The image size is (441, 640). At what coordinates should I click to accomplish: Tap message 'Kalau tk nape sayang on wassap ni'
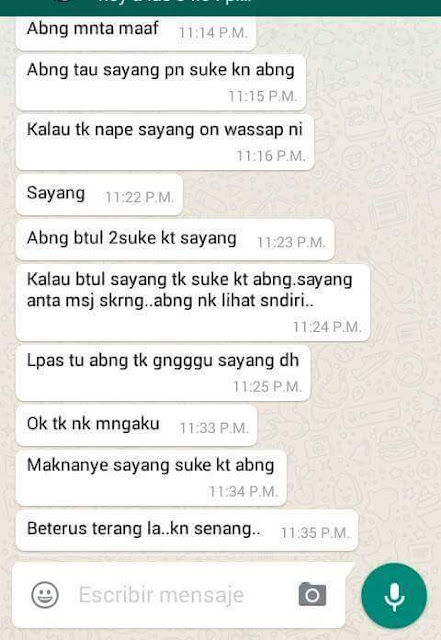[165, 142]
